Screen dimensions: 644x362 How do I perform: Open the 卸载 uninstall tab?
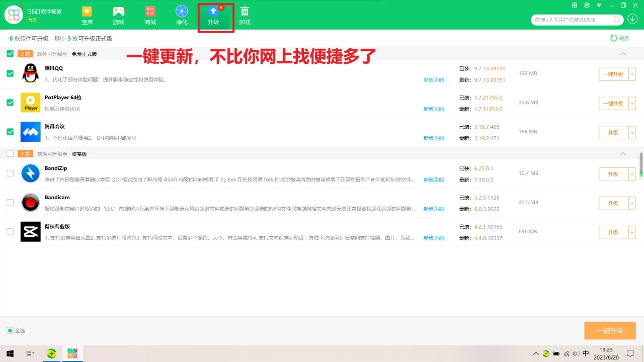tap(245, 16)
